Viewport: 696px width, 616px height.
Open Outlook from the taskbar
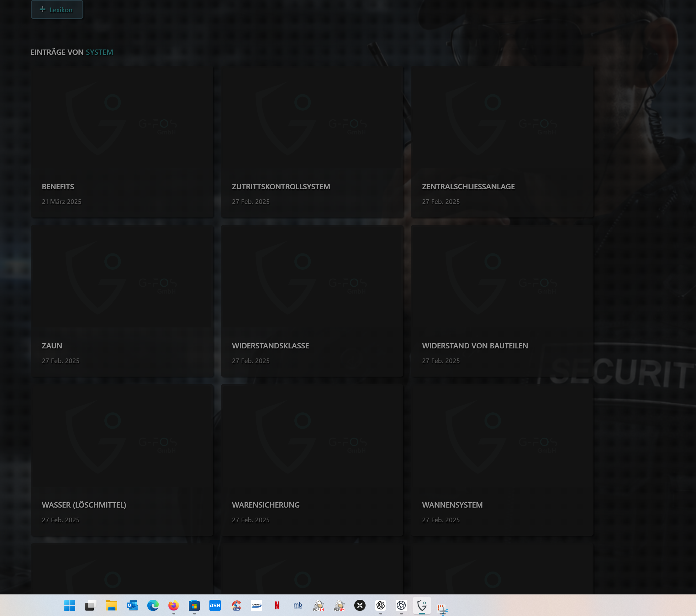point(132,605)
